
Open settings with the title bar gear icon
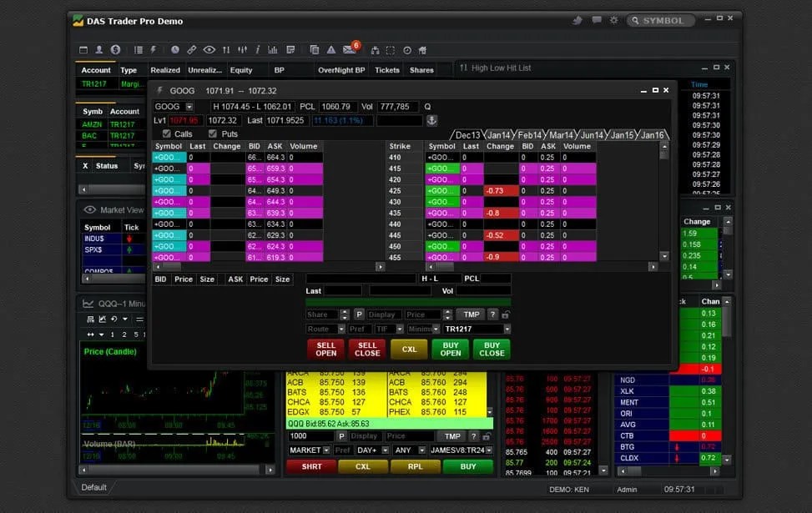point(613,20)
